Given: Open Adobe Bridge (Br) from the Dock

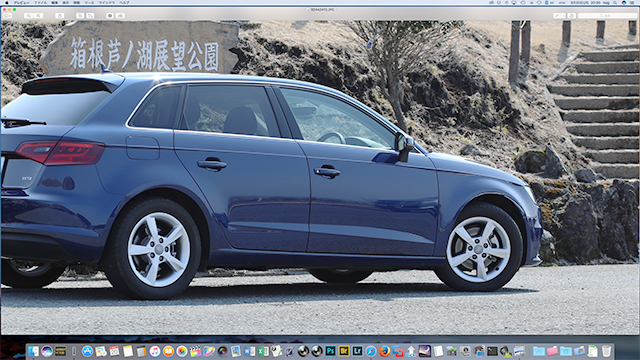Looking at the screenshot, I should (344, 351).
